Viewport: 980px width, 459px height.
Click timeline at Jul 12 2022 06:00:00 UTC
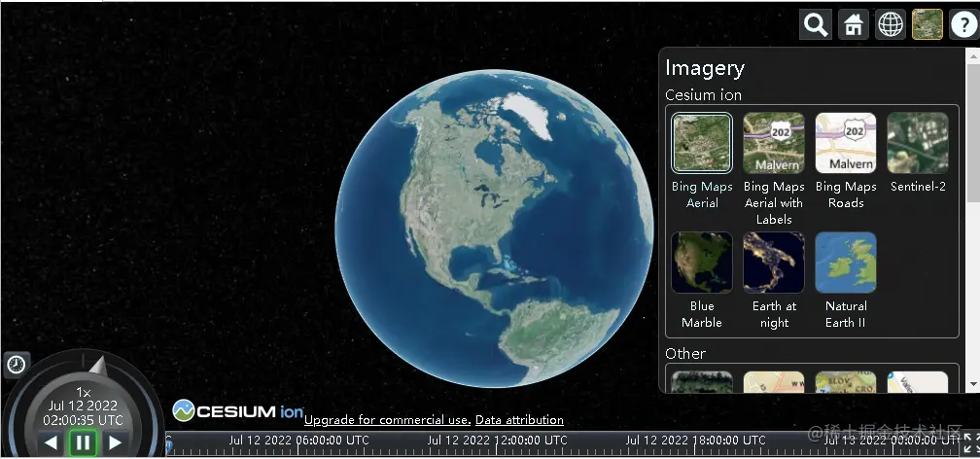click(298, 441)
